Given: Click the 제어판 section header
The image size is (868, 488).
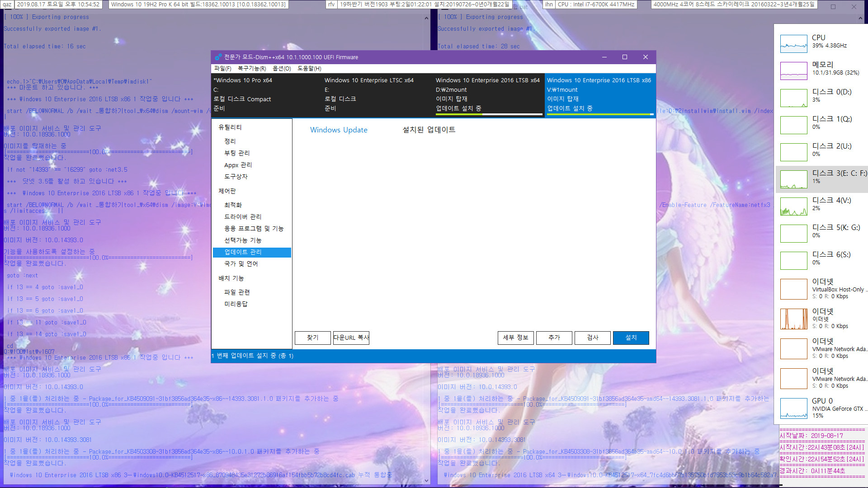Looking at the screenshot, I should [227, 191].
